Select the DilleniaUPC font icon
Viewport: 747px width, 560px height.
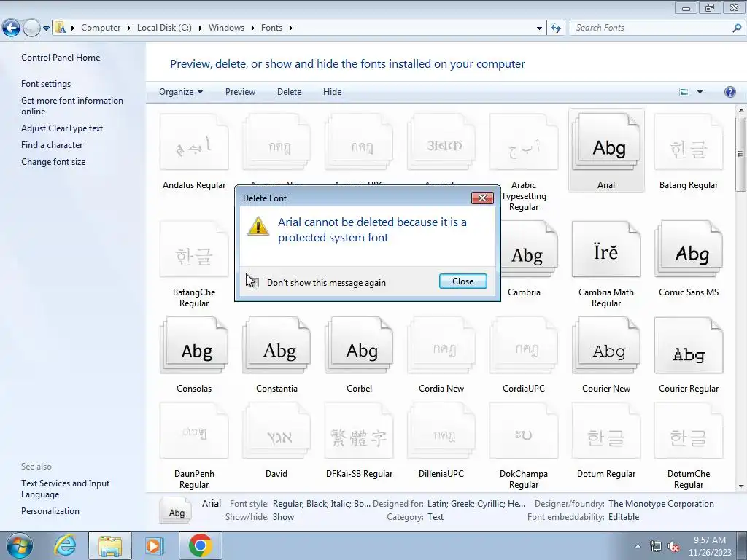point(441,431)
